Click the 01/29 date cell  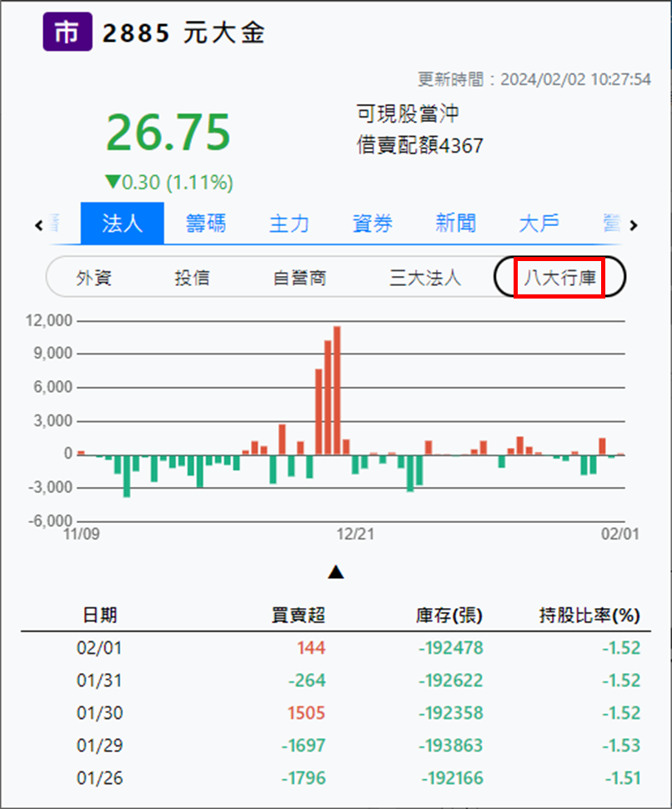(x=99, y=746)
